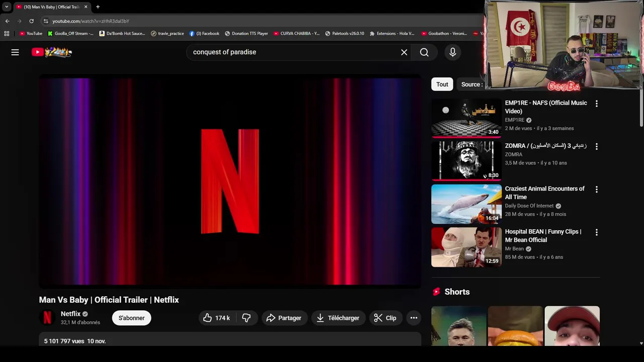This screenshot has height=362, width=644.
Task: Open the red-cap Shorts thumbnail
Action: point(572,326)
